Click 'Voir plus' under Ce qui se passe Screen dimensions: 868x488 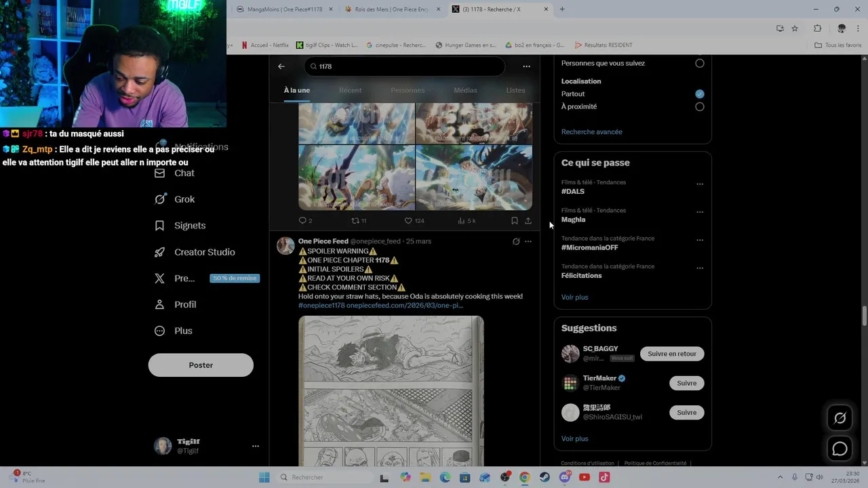(x=574, y=297)
